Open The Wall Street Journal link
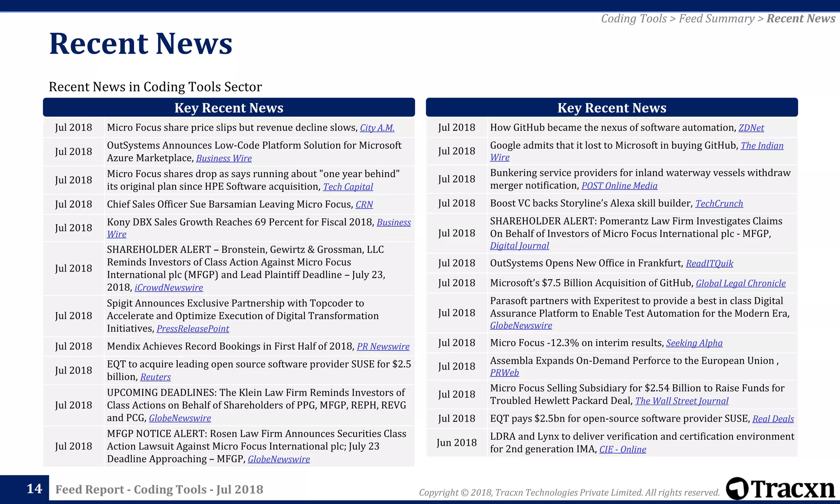 (682, 401)
